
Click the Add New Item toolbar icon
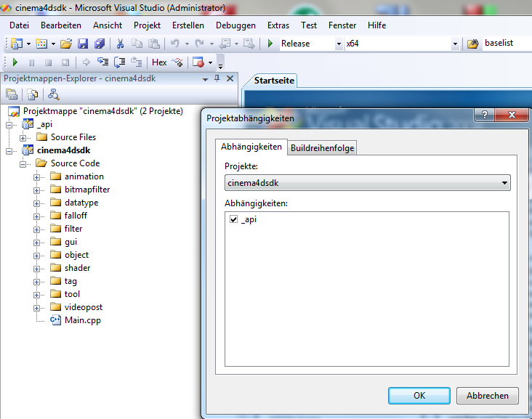41,44
